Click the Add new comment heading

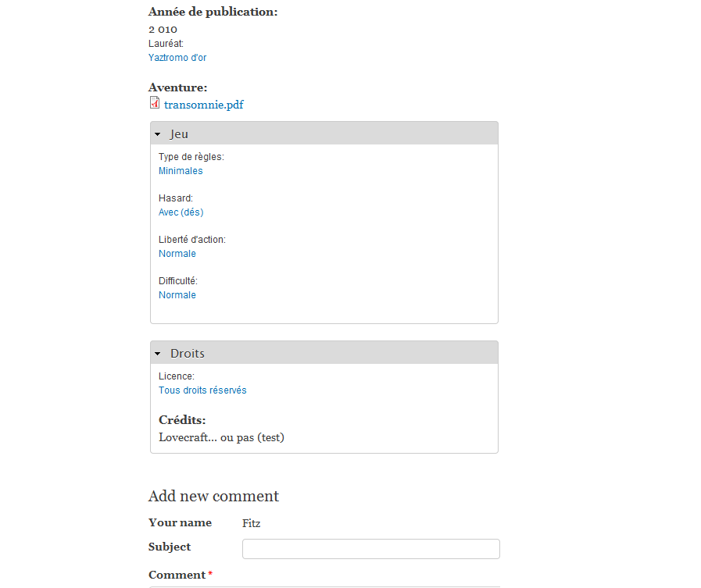point(213,496)
